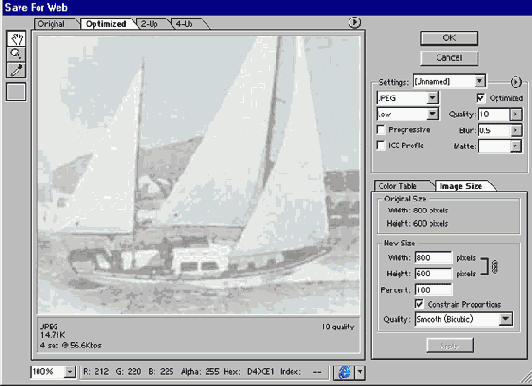Open the Blur slider arrow button
This screenshot has height=386, width=532.
click(x=516, y=130)
